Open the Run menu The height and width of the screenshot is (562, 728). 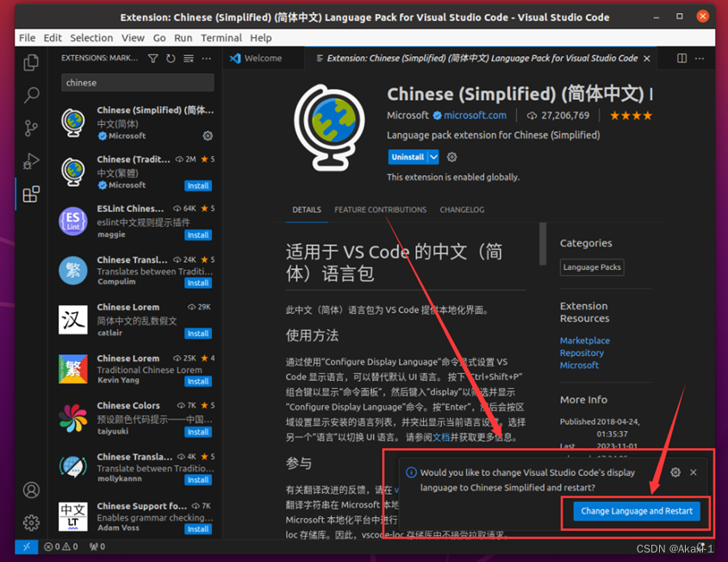183,38
